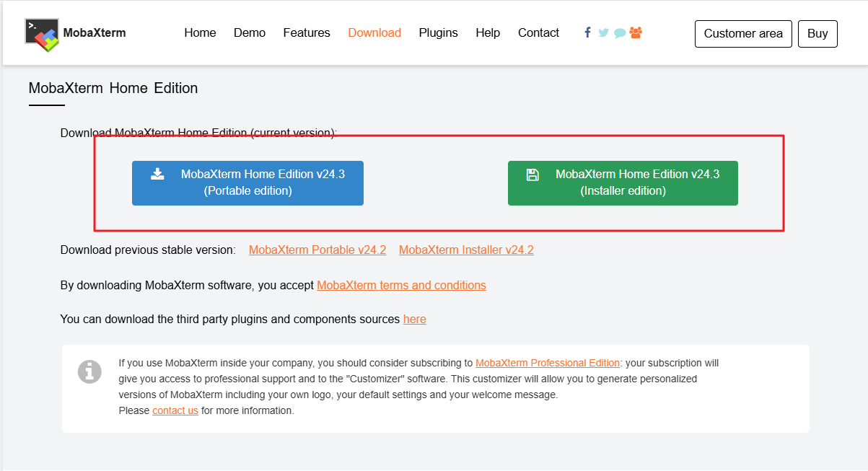Image resolution: width=868 pixels, height=471 pixels.
Task: Download MobaXterm Home Edition v24.3 Installer edition
Action: click(x=623, y=183)
